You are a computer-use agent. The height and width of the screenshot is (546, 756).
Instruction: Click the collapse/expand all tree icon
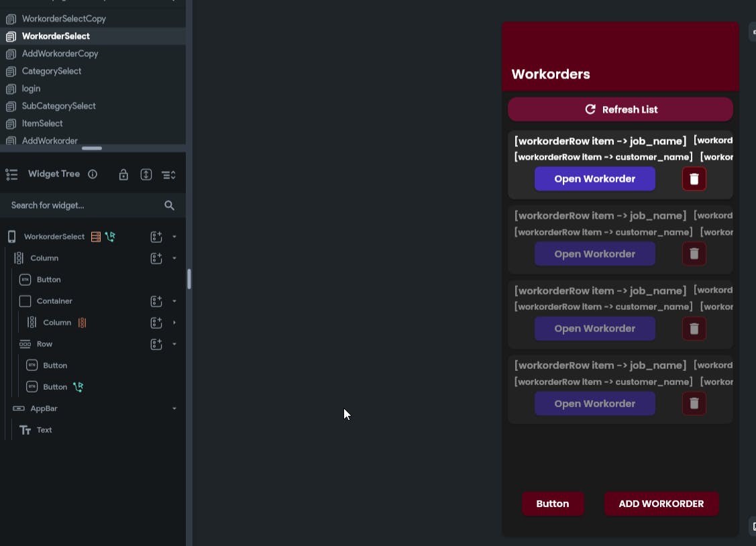click(168, 175)
